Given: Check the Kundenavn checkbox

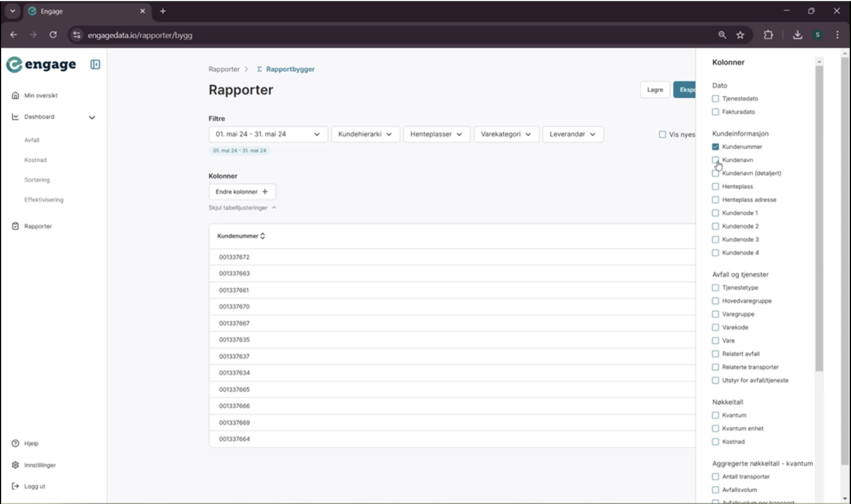Looking at the screenshot, I should point(715,160).
